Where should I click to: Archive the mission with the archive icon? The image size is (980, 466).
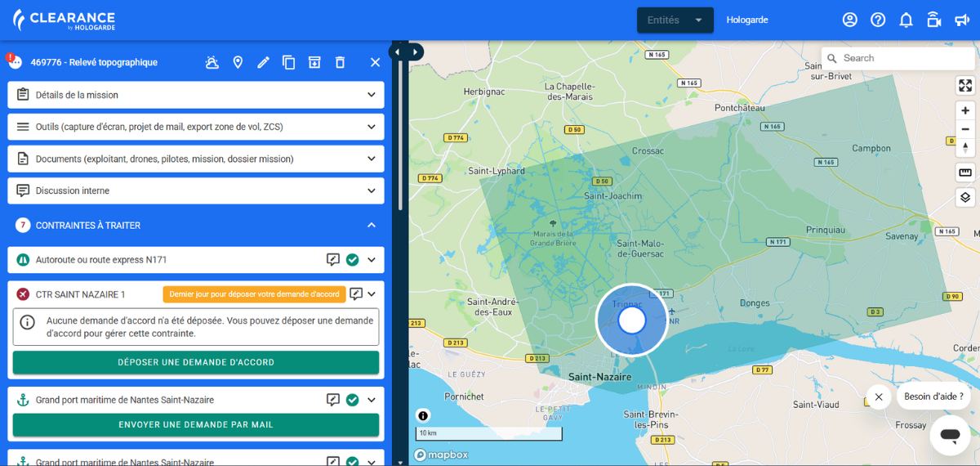click(x=314, y=62)
